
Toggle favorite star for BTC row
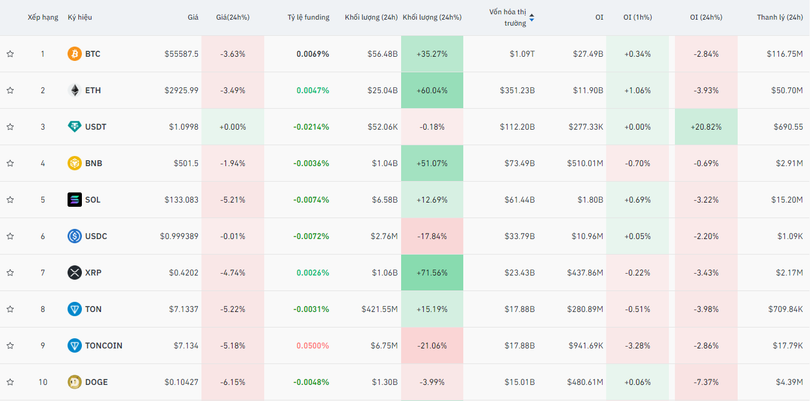10,53
